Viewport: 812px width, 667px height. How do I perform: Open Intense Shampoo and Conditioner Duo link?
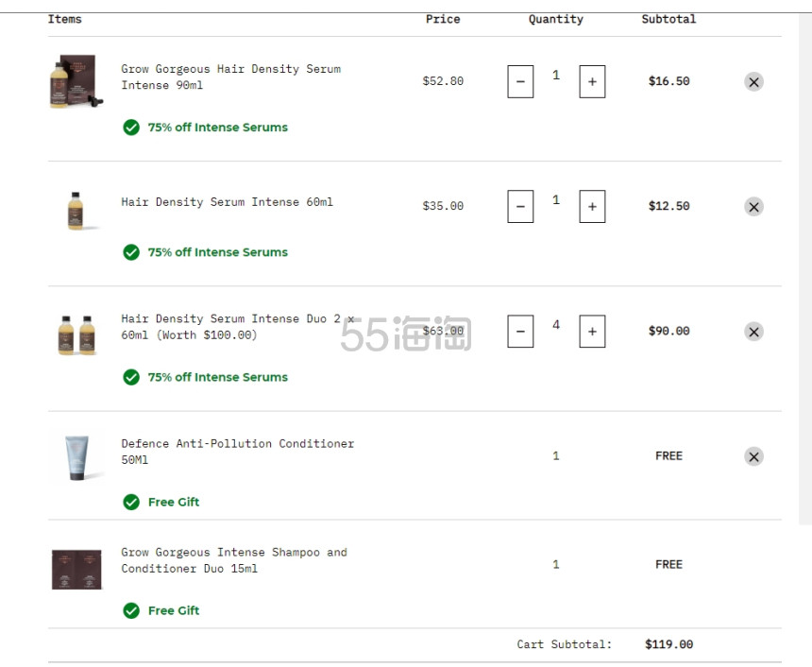[234, 560]
